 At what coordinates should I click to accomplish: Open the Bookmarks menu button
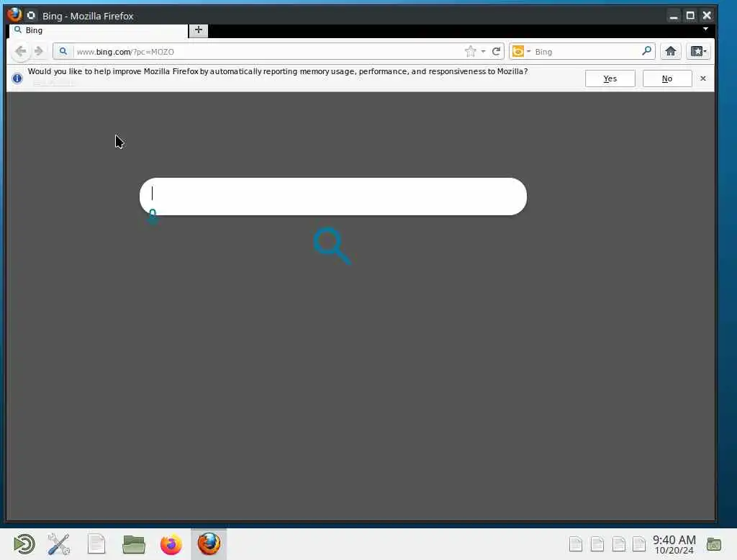pyautogui.click(x=698, y=51)
